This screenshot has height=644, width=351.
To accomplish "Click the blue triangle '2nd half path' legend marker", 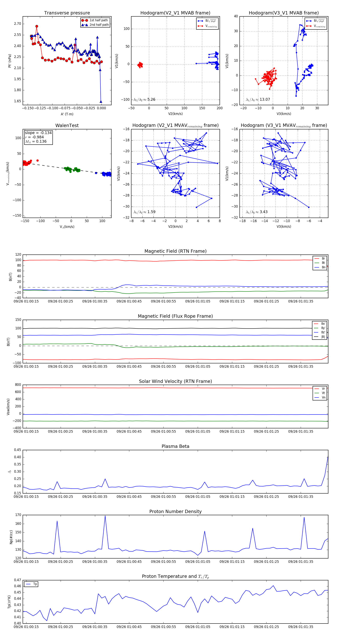I will [x=85, y=25].
